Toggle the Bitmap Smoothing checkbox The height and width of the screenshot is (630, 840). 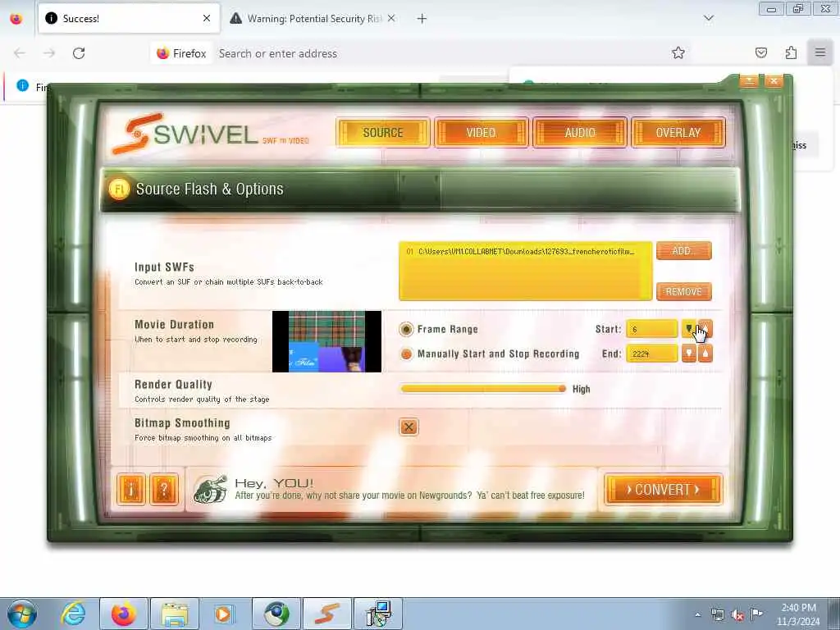[409, 427]
